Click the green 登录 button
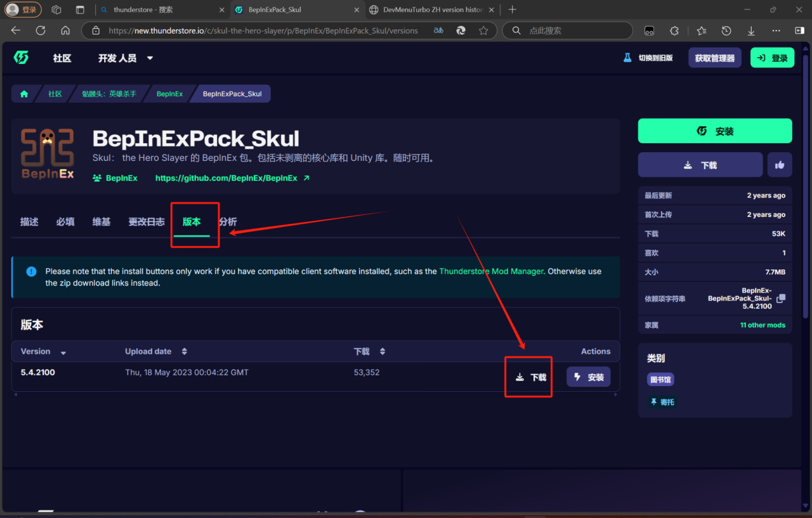812x518 pixels. click(772, 58)
